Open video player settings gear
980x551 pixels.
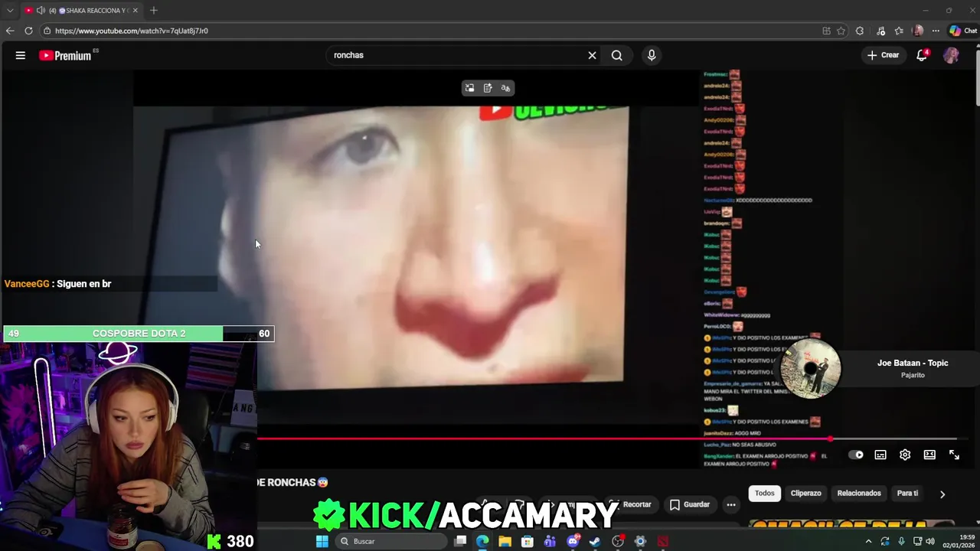tap(905, 455)
